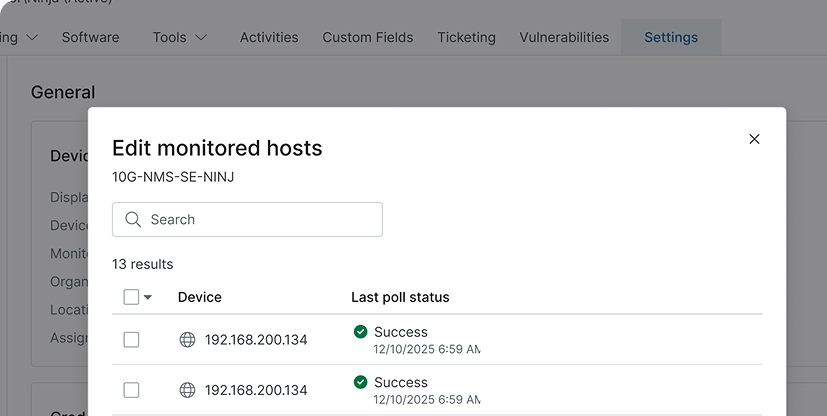Toggle the select-all checkbox in the table header
This screenshot has width=827, height=416.
[x=131, y=297]
